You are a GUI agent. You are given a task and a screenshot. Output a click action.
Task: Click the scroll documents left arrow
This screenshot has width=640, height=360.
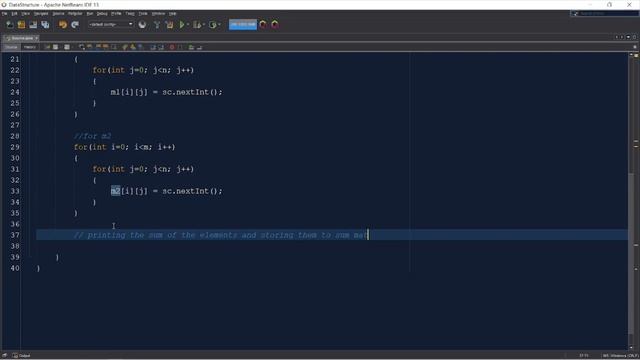coord(616,37)
